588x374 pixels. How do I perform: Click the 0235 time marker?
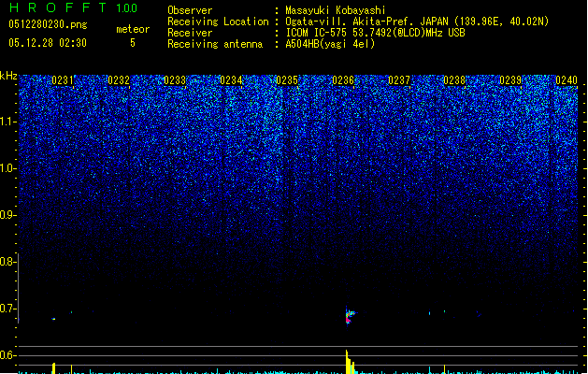287,80
